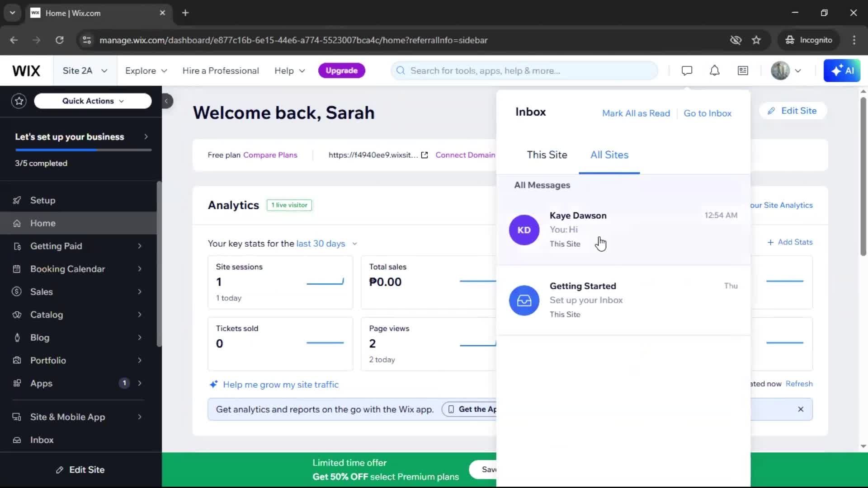
Task: Open the Chrome three-dot menu
Action: click(x=854, y=40)
